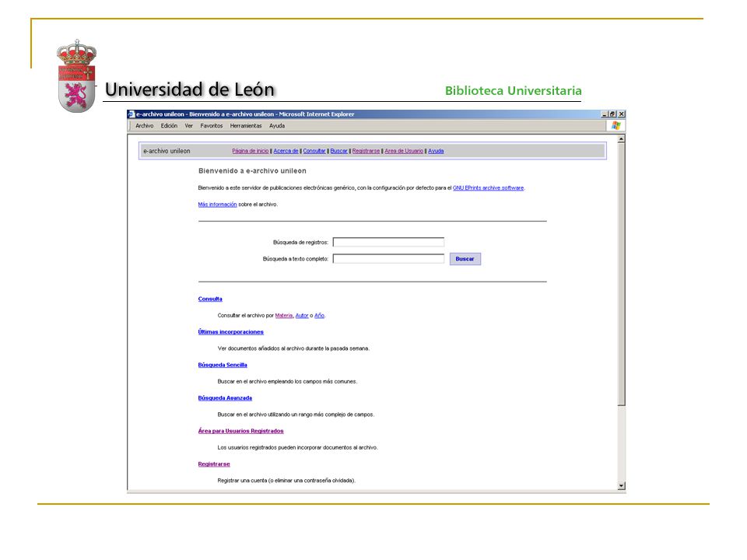This screenshot has width=747, height=560.
Task: Click the scrollbar up arrow
Action: (621, 139)
